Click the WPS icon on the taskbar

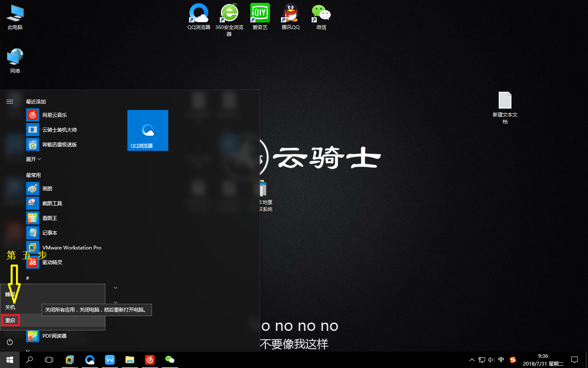110,360
